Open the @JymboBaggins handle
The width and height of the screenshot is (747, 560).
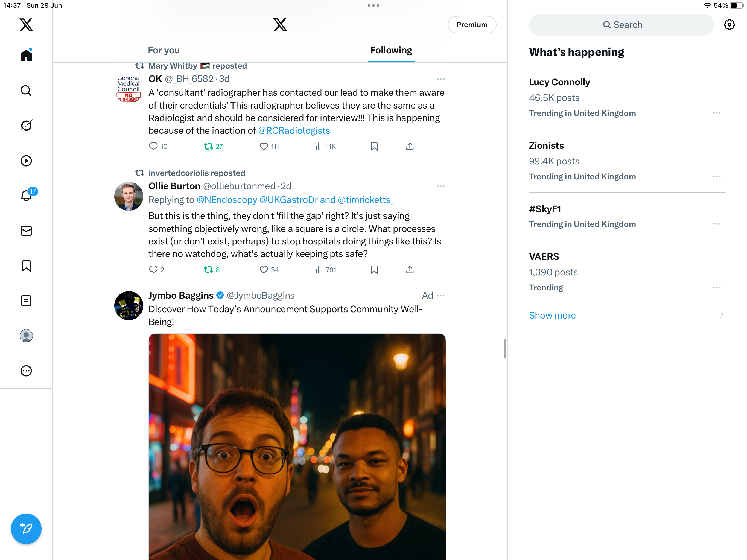click(261, 296)
